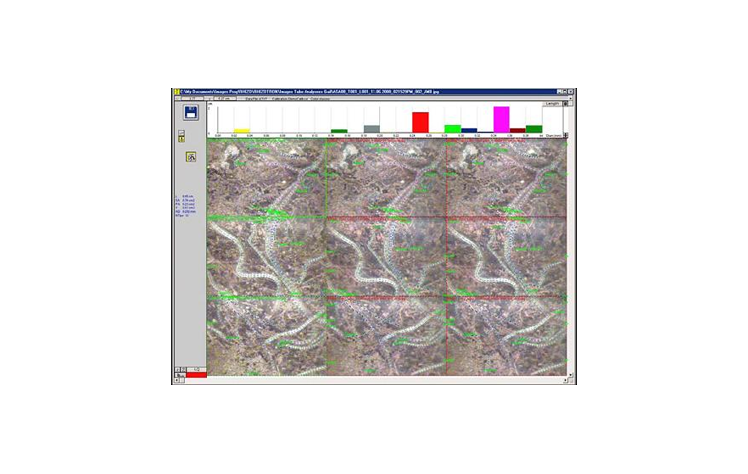Click the yellow histogram bar

pos(242,130)
